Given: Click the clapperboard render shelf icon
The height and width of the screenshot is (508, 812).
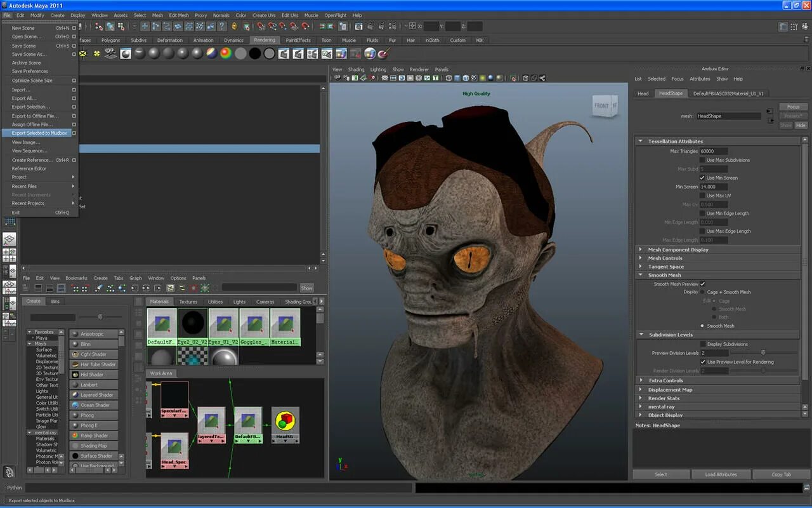Looking at the screenshot, I should [284, 53].
